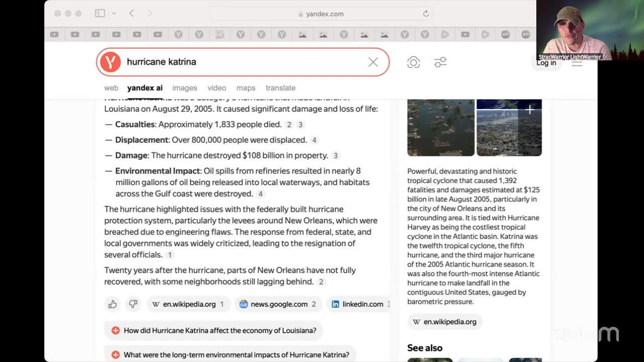Open the translate tab
Screen dimensions: 644x362
[281, 88]
